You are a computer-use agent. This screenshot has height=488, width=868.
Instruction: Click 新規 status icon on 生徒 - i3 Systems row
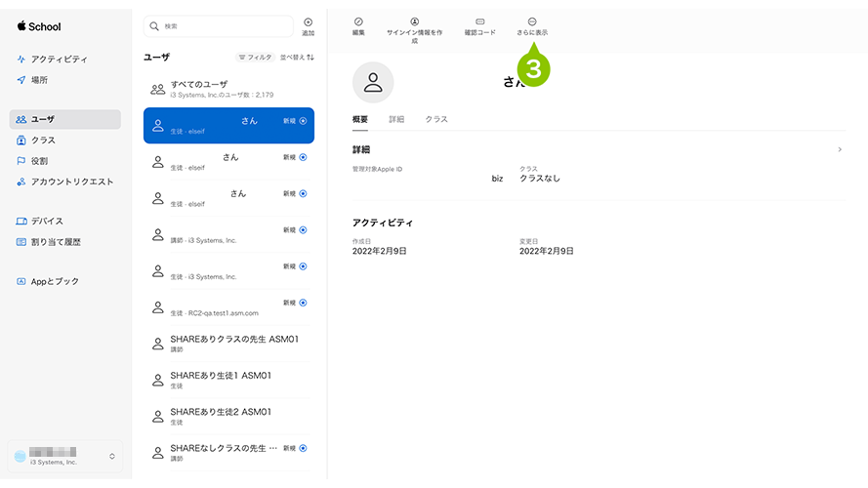pyautogui.click(x=303, y=266)
